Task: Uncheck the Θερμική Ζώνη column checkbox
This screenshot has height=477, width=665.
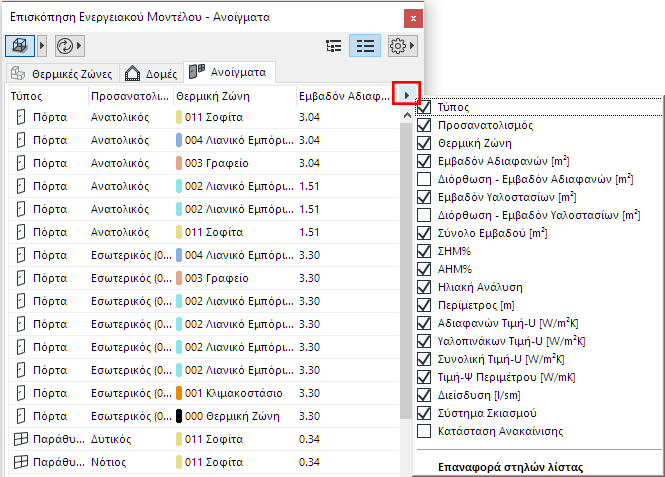Action: pos(424,143)
